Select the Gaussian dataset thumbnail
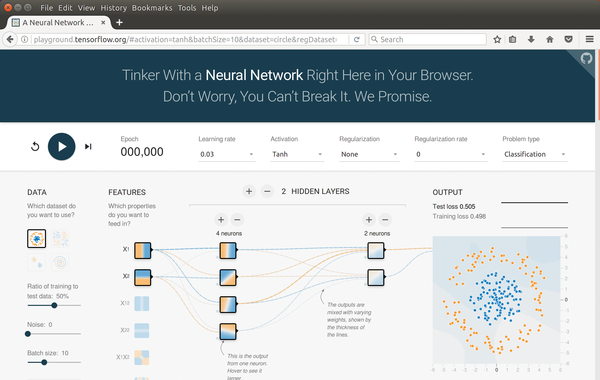The height and width of the screenshot is (380, 600). (37, 262)
